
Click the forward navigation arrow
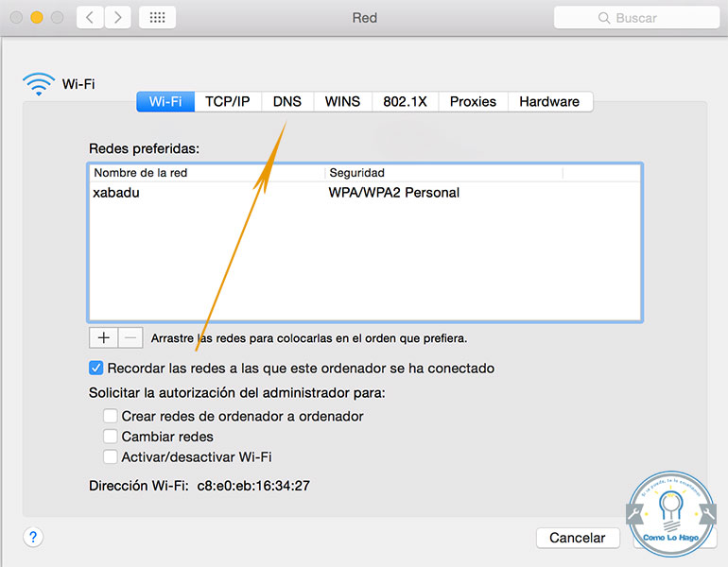[x=118, y=17]
